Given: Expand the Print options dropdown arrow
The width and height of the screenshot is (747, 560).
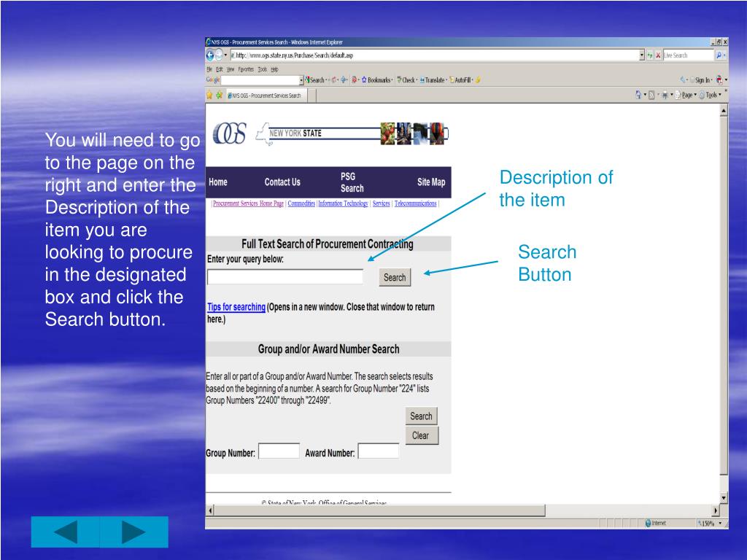Looking at the screenshot, I should 671,95.
